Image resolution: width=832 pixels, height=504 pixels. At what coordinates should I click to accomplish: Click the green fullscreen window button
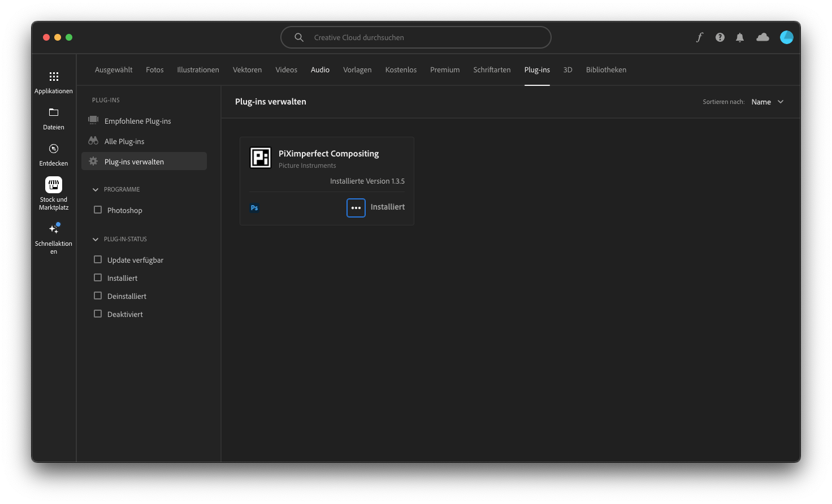tap(69, 37)
